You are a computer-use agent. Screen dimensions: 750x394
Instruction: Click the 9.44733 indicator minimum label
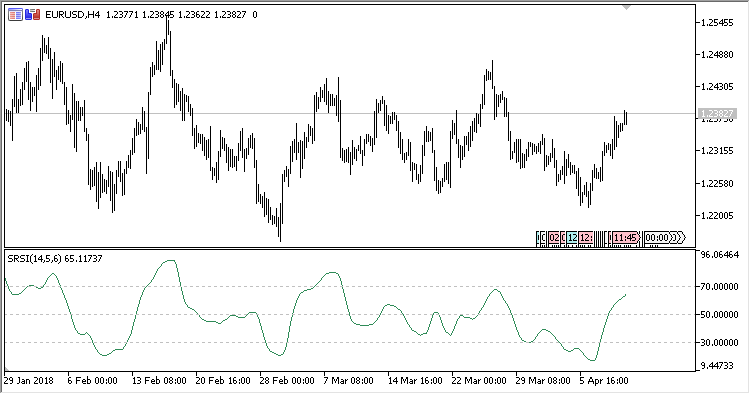tap(717, 366)
